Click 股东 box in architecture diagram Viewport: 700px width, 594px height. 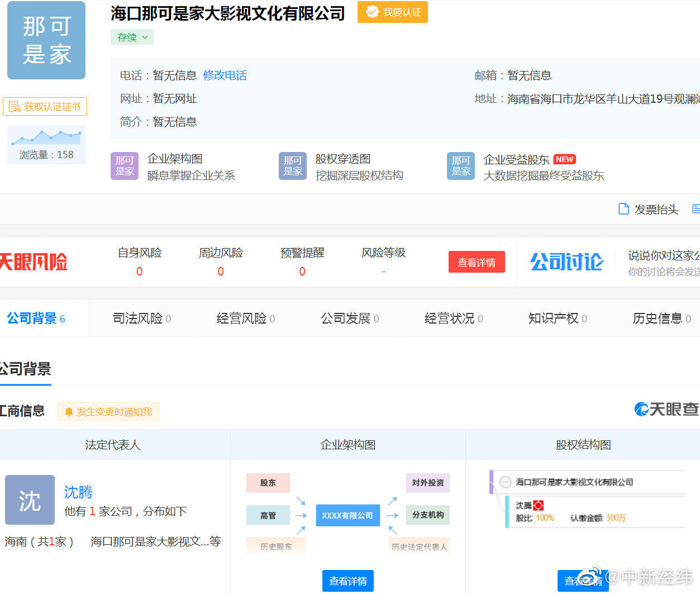tap(268, 483)
